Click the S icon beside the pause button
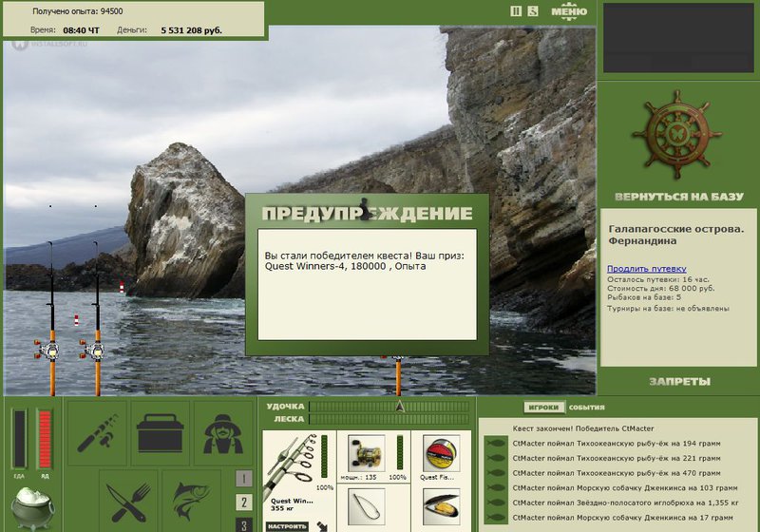 pos(533,11)
